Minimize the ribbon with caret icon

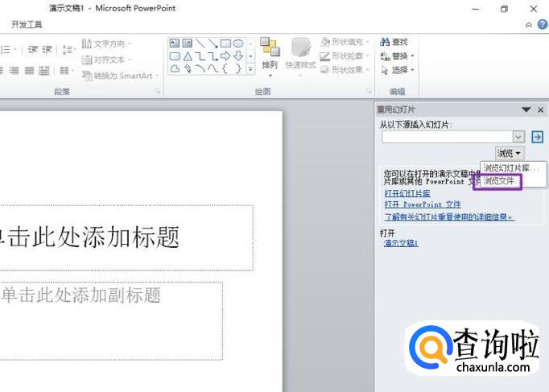[x=529, y=25]
